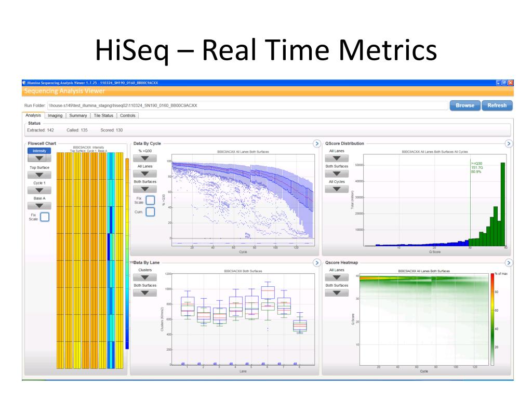The height and width of the screenshot is (399, 532).
Task: Open the Cycle 1 dropdown
Action: tap(39, 190)
